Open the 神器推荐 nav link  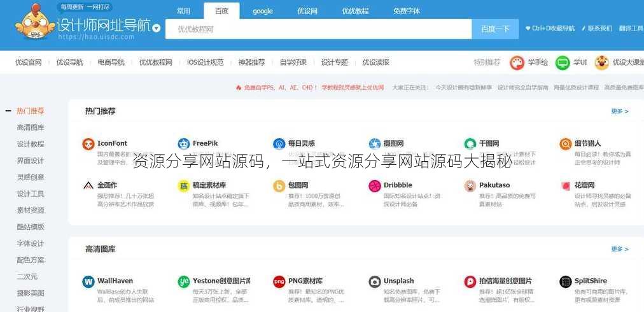[x=252, y=62]
